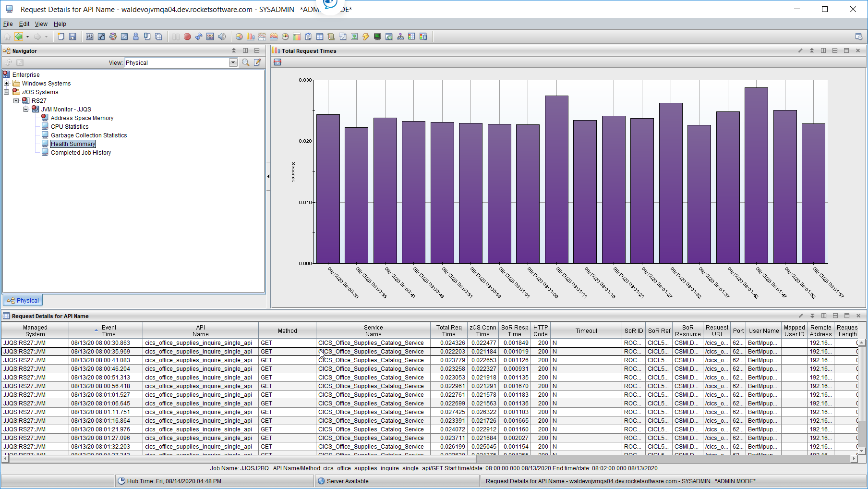This screenshot has height=489, width=868.
Task: Pause automatic refresh using the pause icon
Action: click(176, 36)
